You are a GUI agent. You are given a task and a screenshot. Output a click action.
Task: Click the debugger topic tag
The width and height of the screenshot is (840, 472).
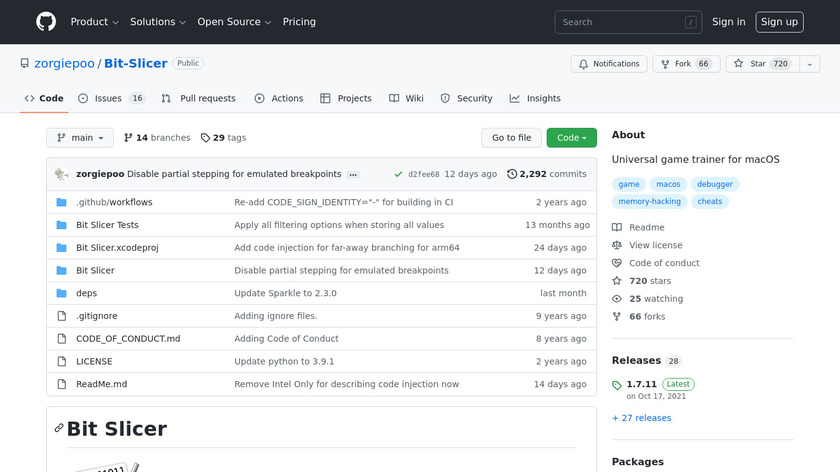point(715,184)
